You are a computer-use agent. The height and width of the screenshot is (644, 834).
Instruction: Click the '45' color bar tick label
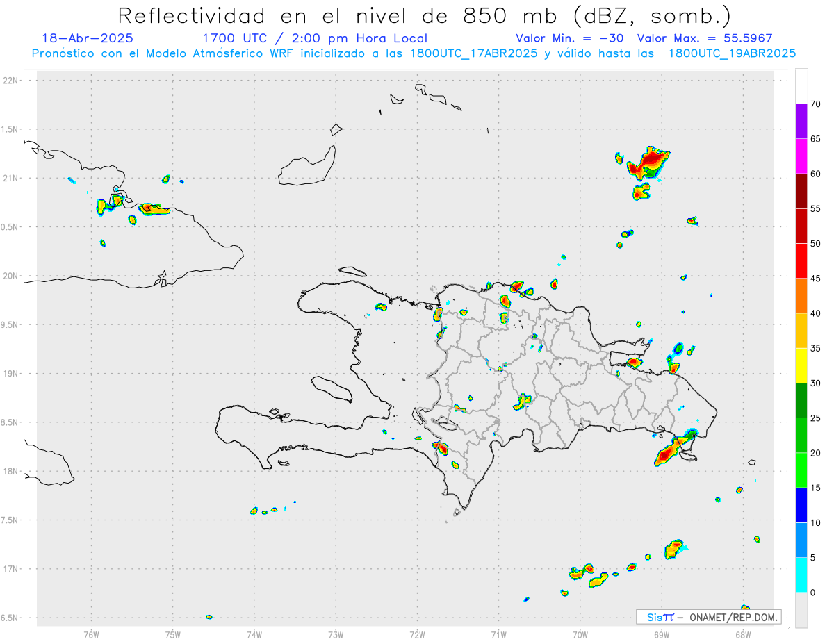pyautogui.click(x=815, y=279)
